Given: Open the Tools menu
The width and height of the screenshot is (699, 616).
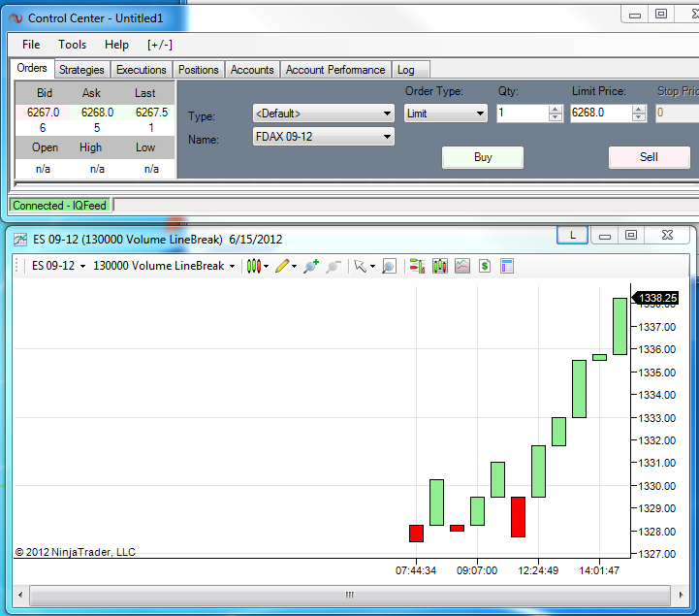Looking at the screenshot, I should coord(72,45).
